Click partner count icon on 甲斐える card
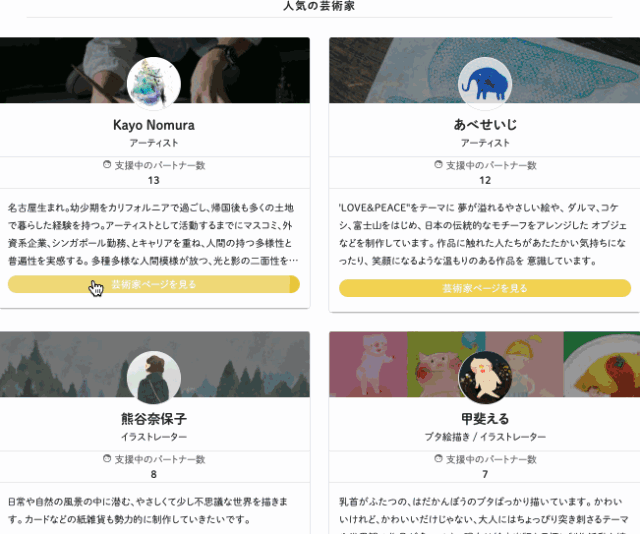The height and width of the screenshot is (534, 640). click(438, 458)
